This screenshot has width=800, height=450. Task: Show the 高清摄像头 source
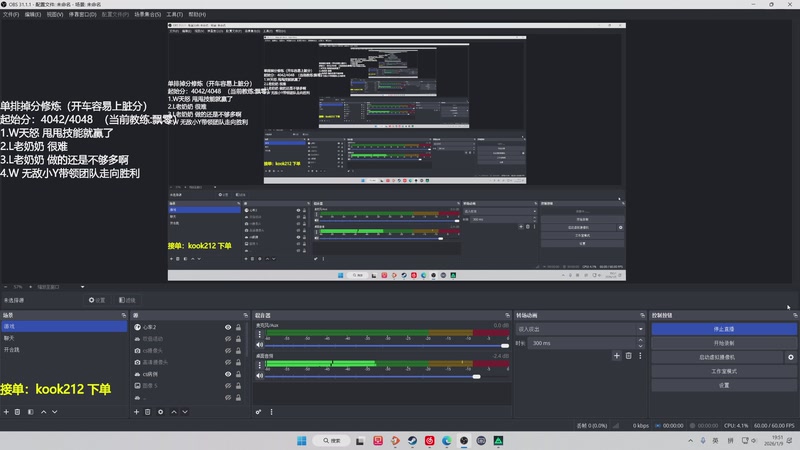pos(228,362)
